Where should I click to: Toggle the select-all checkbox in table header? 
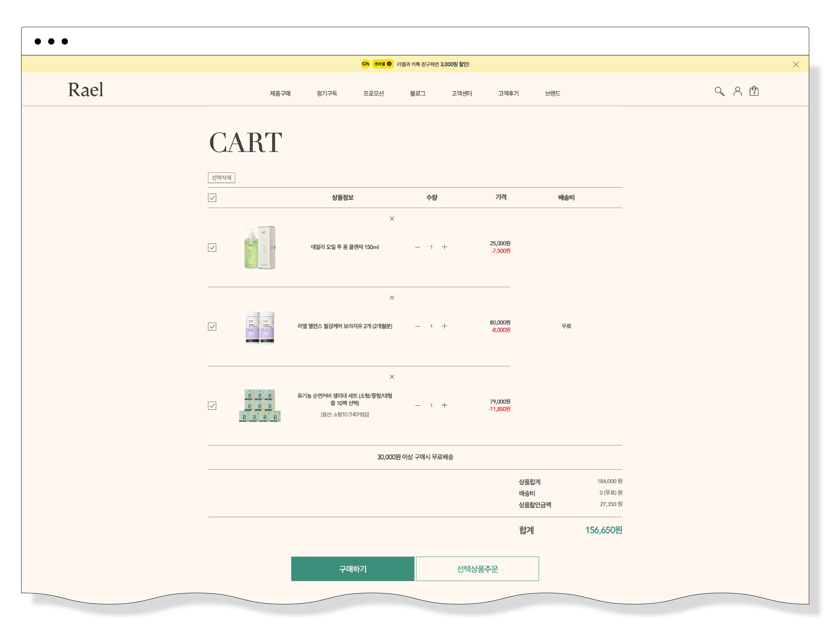[x=212, y=198]
